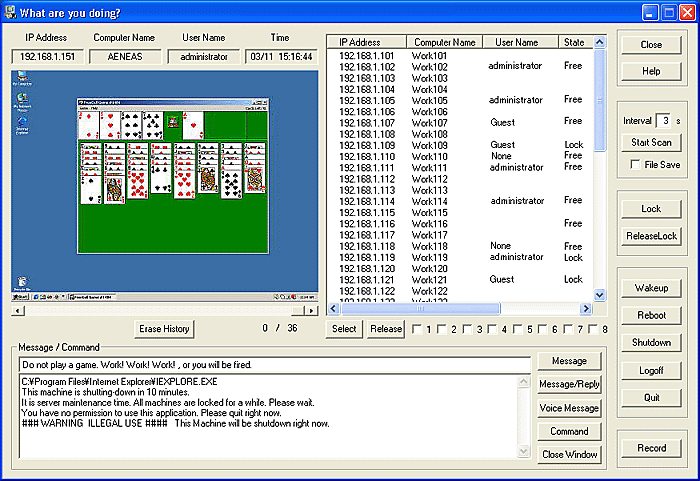Image resolution: width=700 pixels, height=481 pixels.
Task: Click the IP Address field 192.168.1.151
Action: (47, 57)
